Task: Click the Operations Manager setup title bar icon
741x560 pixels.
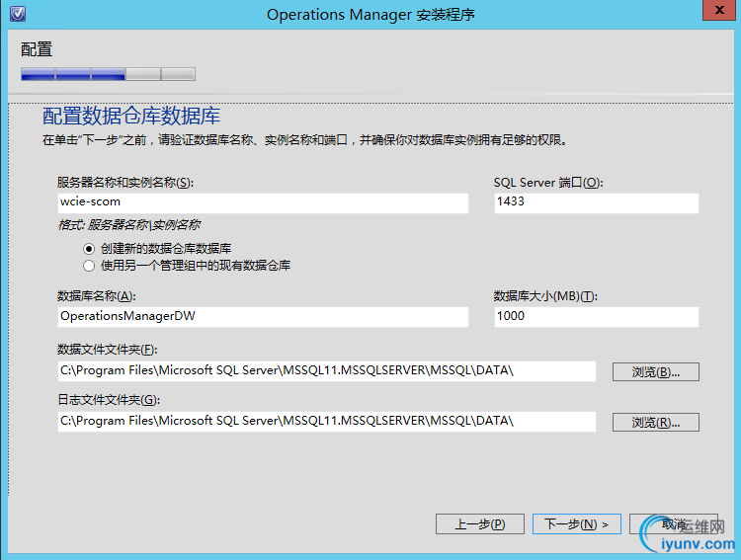Action: [18, 14]
